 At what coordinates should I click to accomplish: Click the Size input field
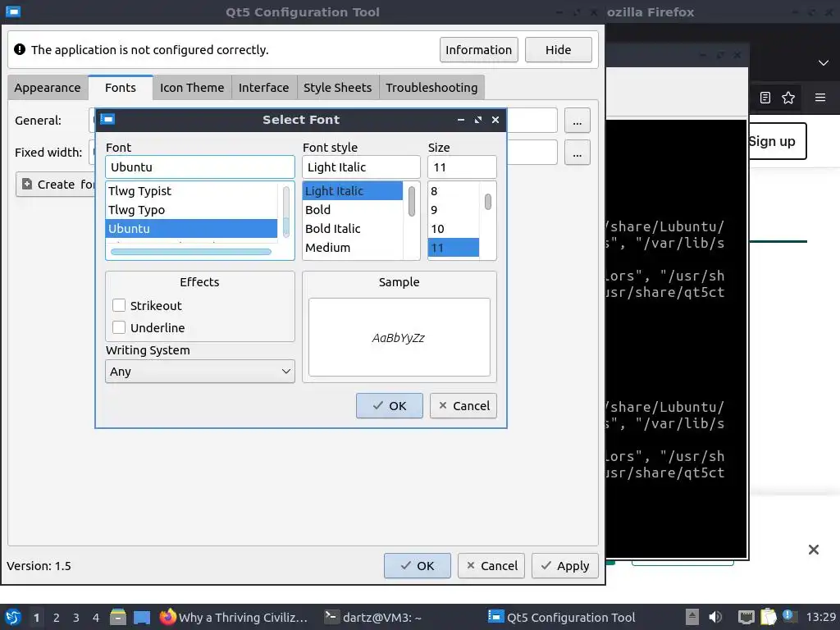[462, 167]
